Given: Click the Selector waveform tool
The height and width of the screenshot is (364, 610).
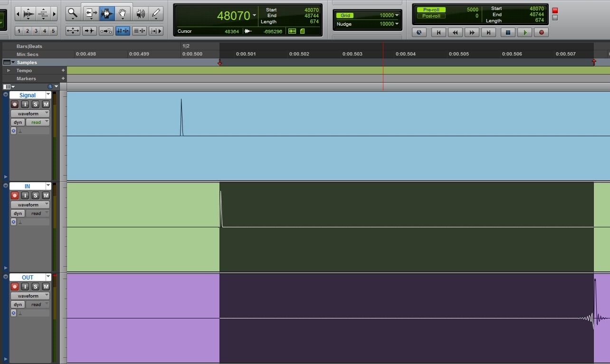Looking at the screenshot, I should point(106,13).
